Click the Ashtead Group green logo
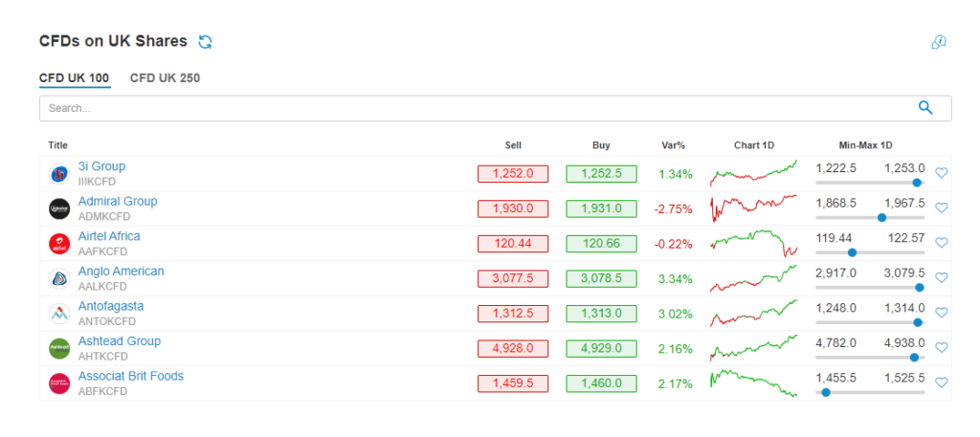980x437 pixels. pos(59,348)
